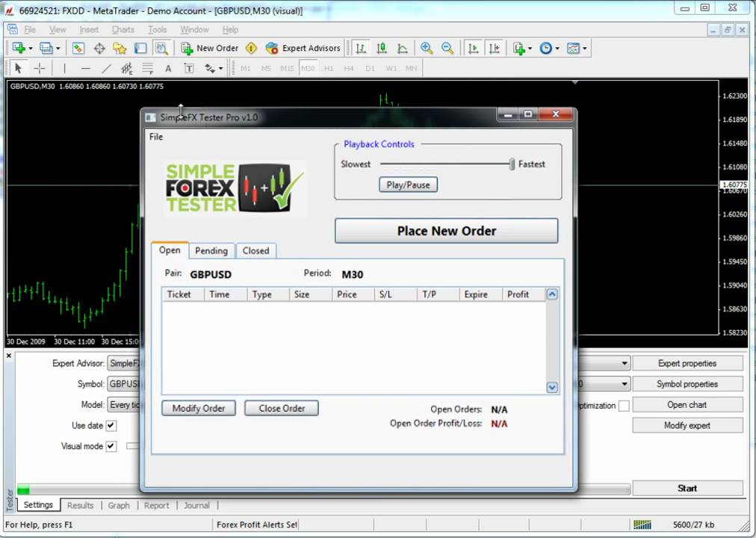The width and height of the screenshot is (756, 538).
Task: Expand the Profiles dropdown arrow
Action: (58, 49)
